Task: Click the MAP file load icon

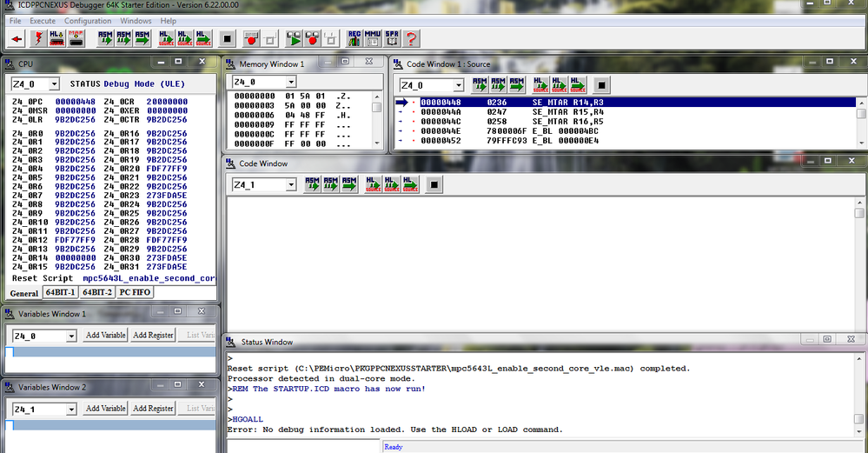Action: click(x=76, y=39)
